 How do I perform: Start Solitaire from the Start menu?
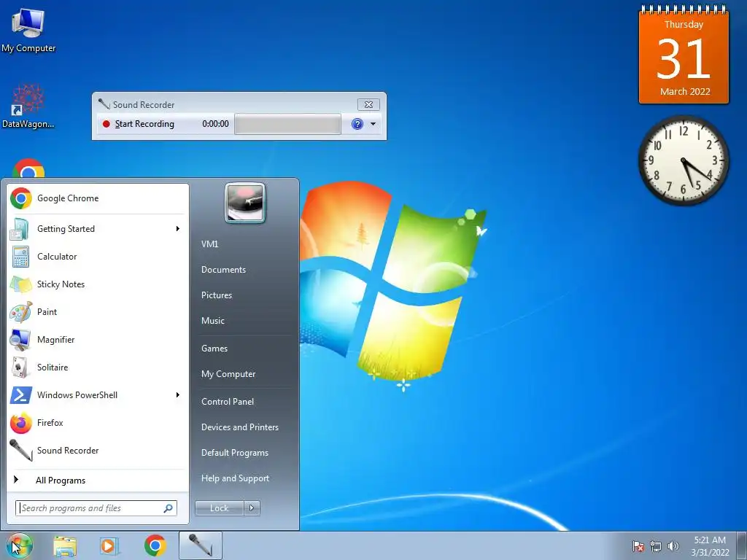point(98,367)
